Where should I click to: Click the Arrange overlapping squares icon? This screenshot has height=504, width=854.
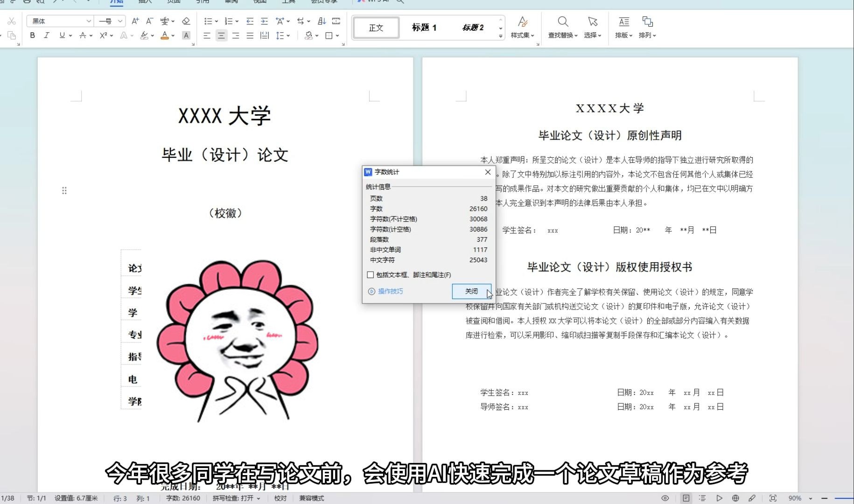[647, 21]
